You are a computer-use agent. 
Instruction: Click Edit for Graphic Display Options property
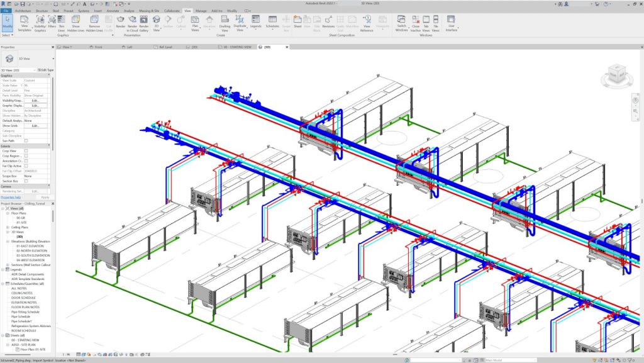(35, 106)
